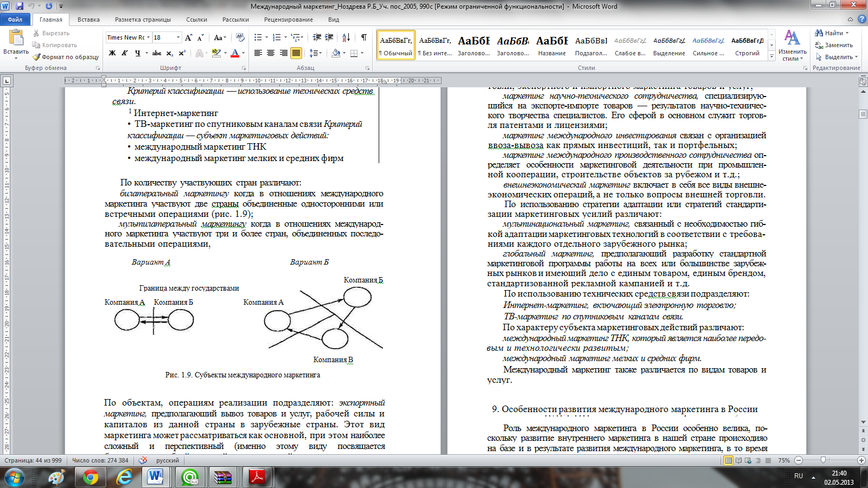Image resolution: width=868 pixels, height=488 pixels.
Task: Apply the Подзаголовок style
Action: pos(591,45)
